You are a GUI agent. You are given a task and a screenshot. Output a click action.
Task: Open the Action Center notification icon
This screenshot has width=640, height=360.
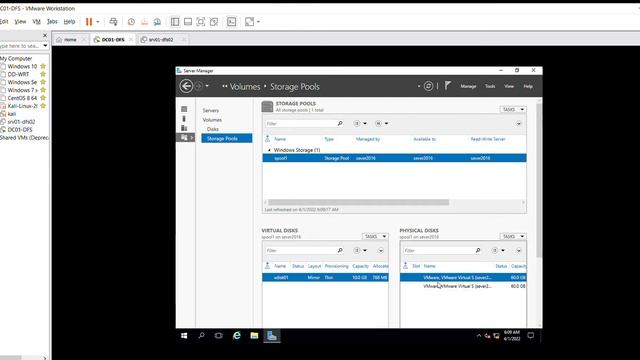[531, 336]
